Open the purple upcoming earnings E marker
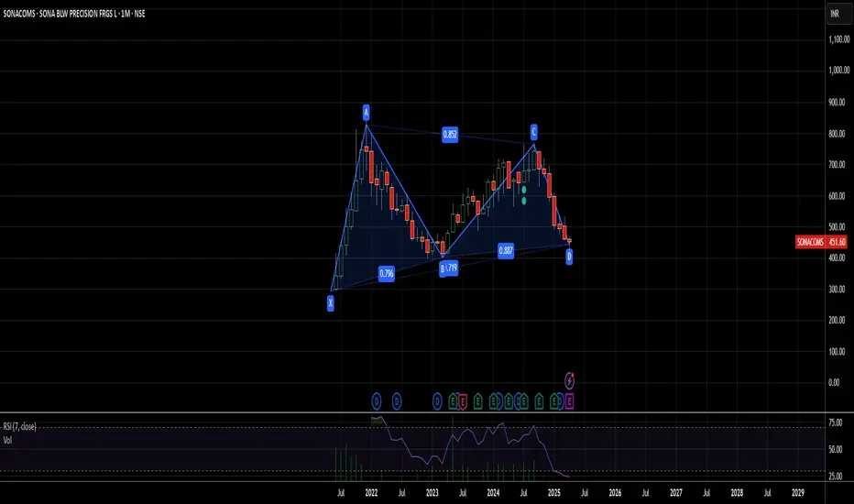 point(570,401)
